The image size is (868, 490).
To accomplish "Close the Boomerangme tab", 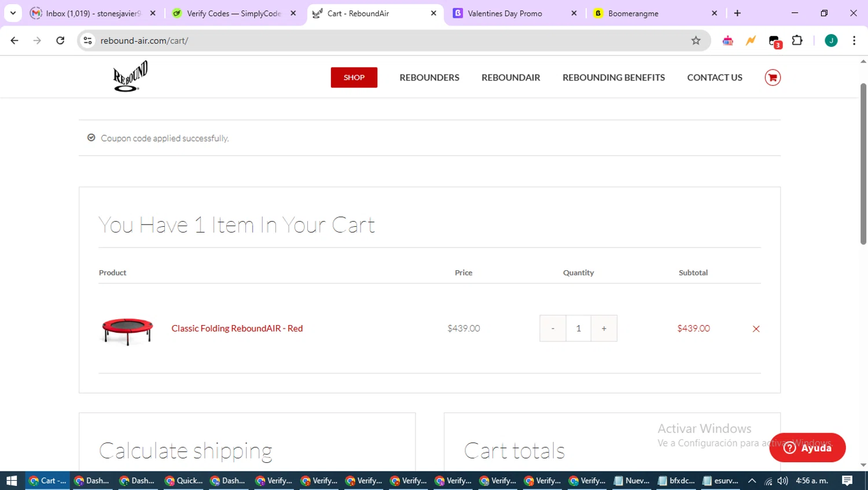I will point(714,13).
